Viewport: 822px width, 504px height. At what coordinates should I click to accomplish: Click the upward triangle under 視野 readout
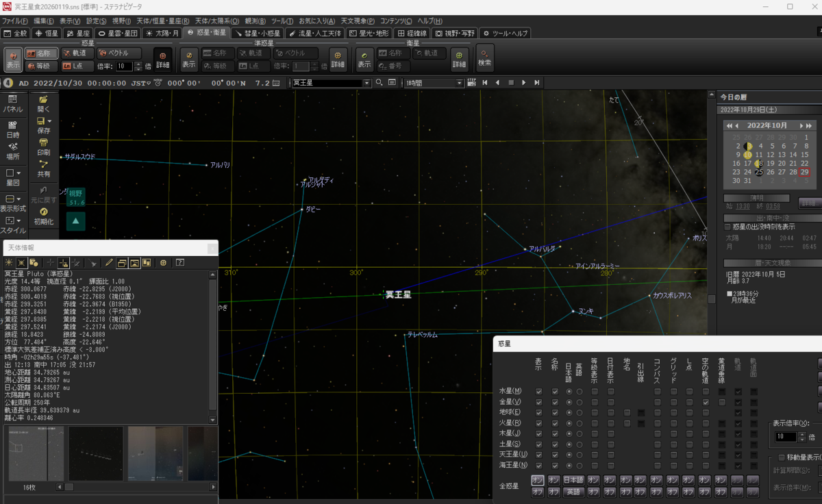[75, 220]
